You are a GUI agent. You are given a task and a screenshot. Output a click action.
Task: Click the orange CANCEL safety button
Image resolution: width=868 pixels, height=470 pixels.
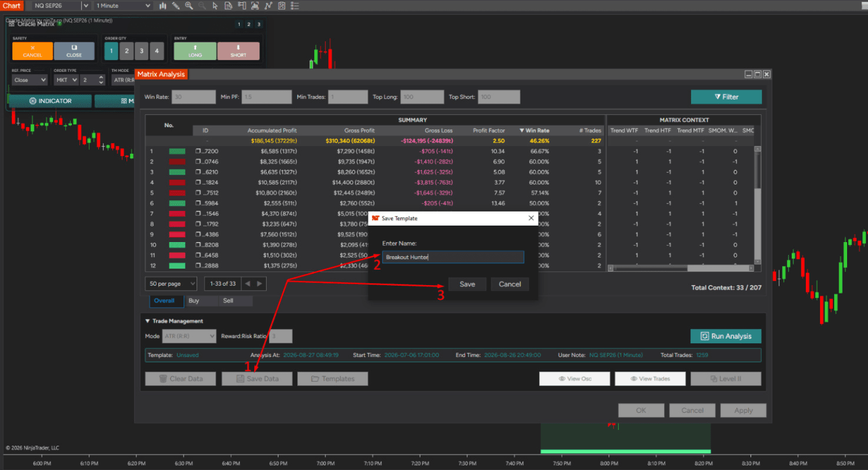pyautogui.click(x=32, y=51)
